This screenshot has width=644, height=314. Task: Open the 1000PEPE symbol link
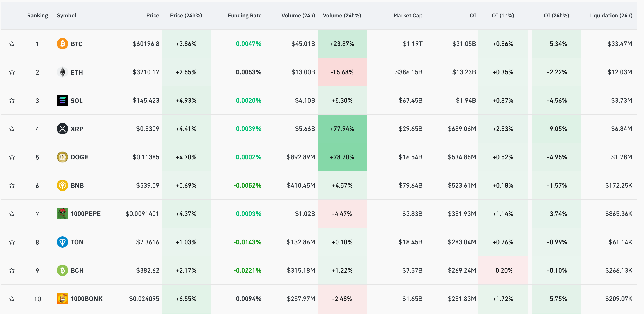coord(86,214)
